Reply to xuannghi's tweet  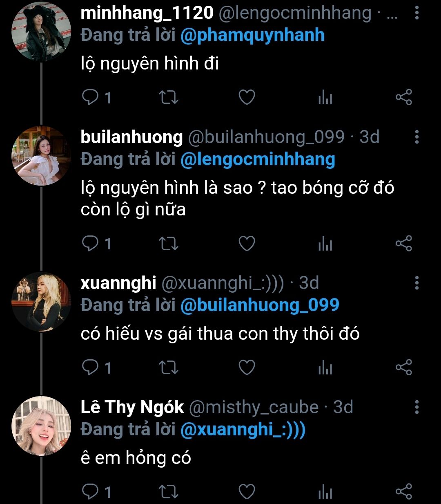pyautogui.click(x=90, y=368)
